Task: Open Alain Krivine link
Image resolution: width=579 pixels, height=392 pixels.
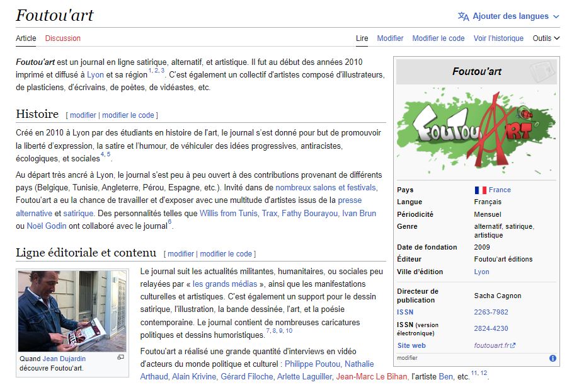Action: click(x=194, y=376)
